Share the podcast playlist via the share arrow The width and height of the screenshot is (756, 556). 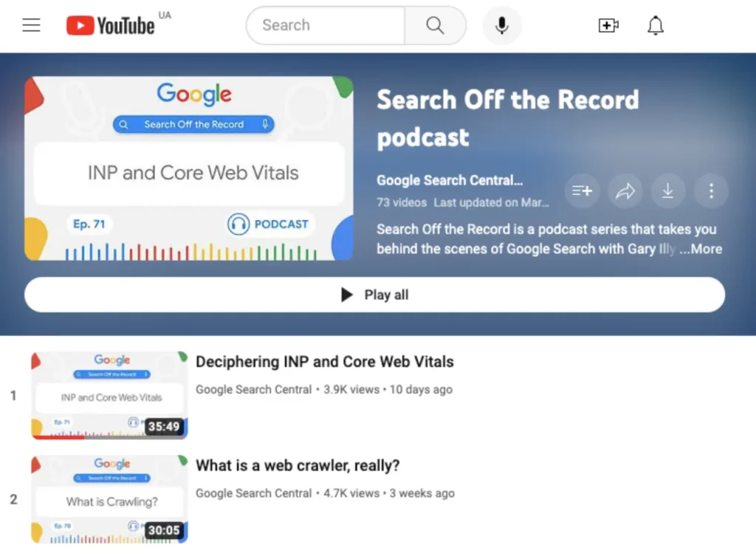[625, 191]
